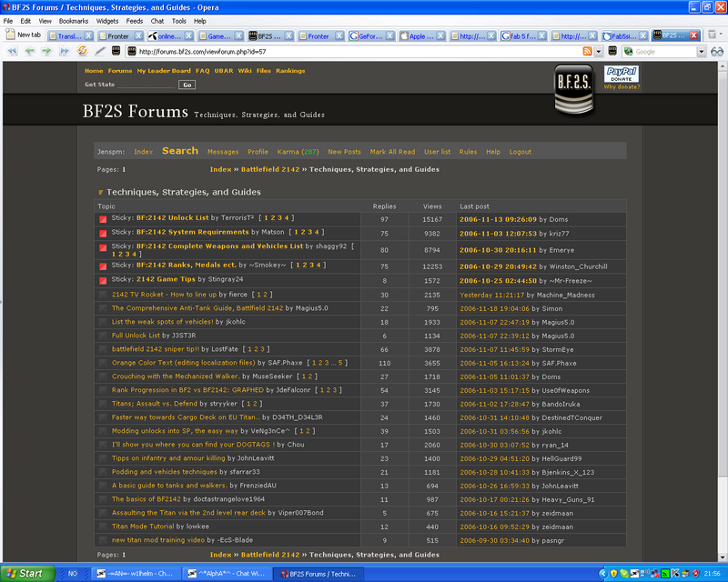Viewport: 728px width, 582px height.
Task: Click the New Posts link
Action: coord(344,152)
